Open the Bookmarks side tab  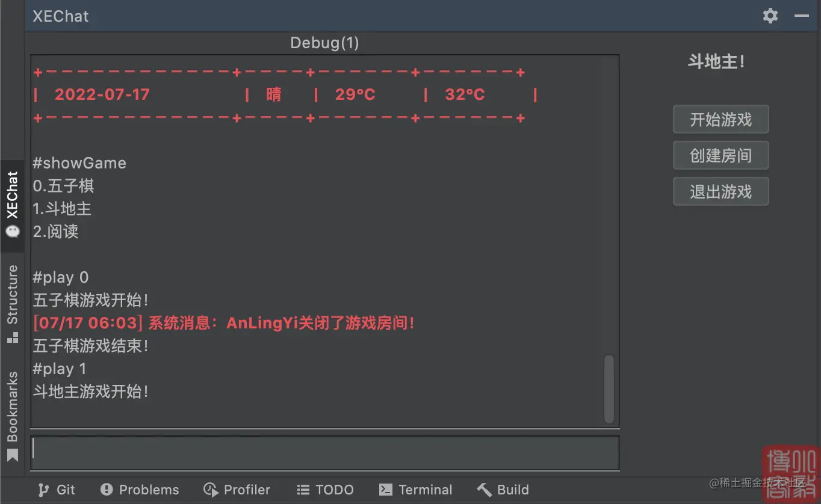[12, 416]
